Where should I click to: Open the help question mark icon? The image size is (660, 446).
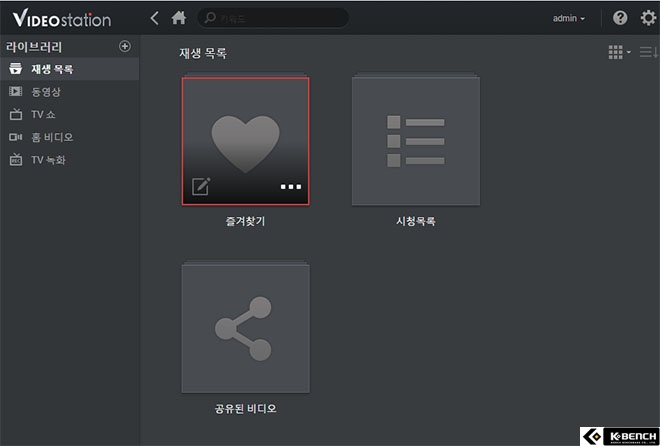pos(620,18)
